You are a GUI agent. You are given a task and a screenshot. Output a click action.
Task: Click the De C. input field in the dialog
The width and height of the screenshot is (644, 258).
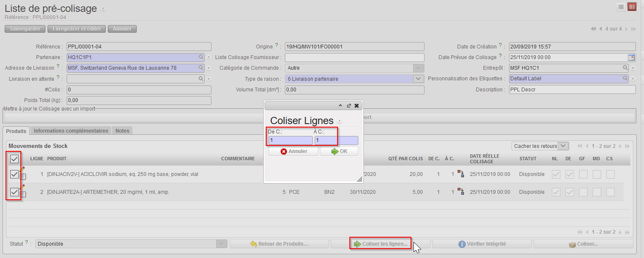(x=290, y=140)
